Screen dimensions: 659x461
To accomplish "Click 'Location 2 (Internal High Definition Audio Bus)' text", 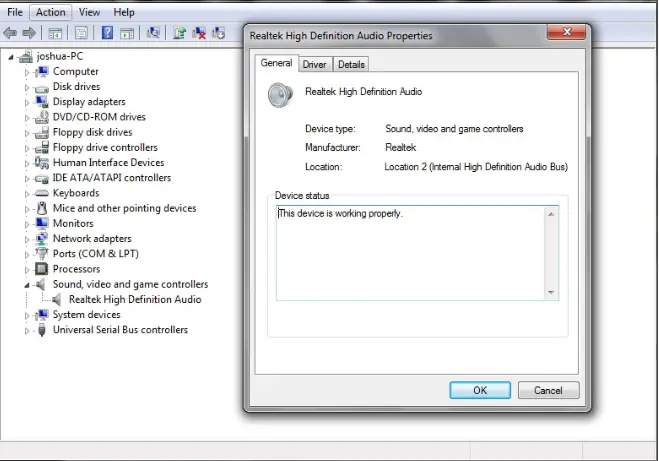I will 476,167.
